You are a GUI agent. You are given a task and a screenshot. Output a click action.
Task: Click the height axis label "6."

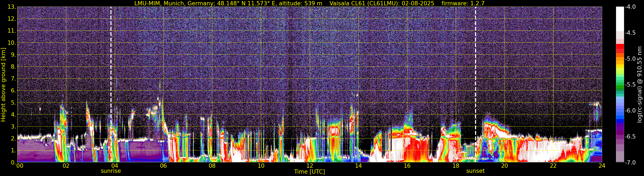(13, 91)
